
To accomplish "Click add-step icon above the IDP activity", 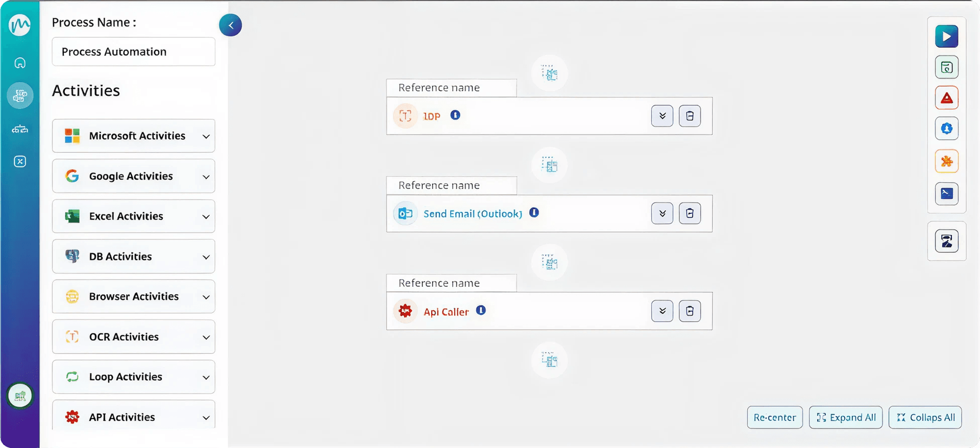I will coord(549,73).
